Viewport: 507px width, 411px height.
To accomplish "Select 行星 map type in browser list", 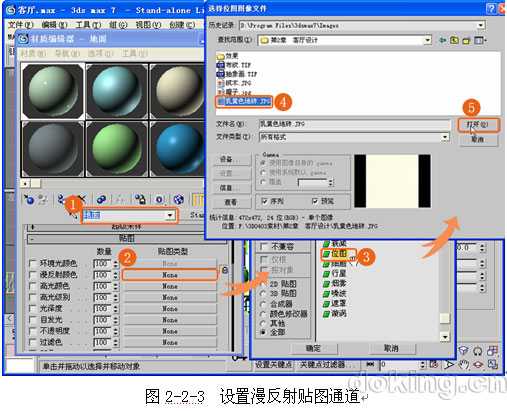I will (x=335, y=273).
